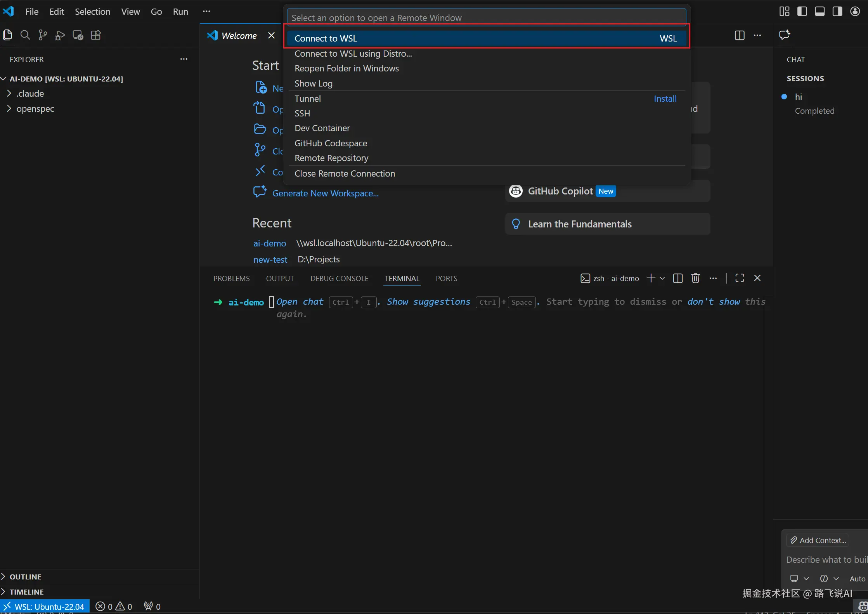868x614 pixels.
Task: Open the Extensions view icon
Action: 96,35
